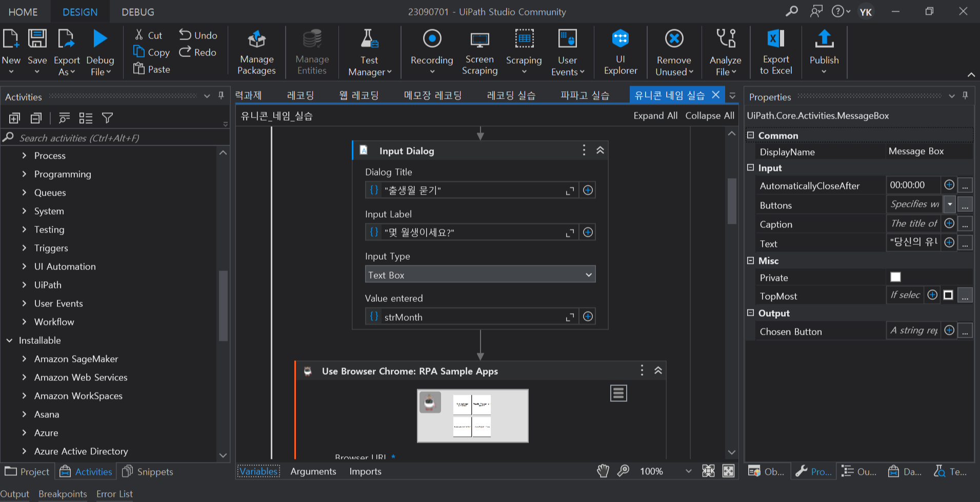Collapse the Output property section
This screenshot has width=980, height=502.
[750, 313]
